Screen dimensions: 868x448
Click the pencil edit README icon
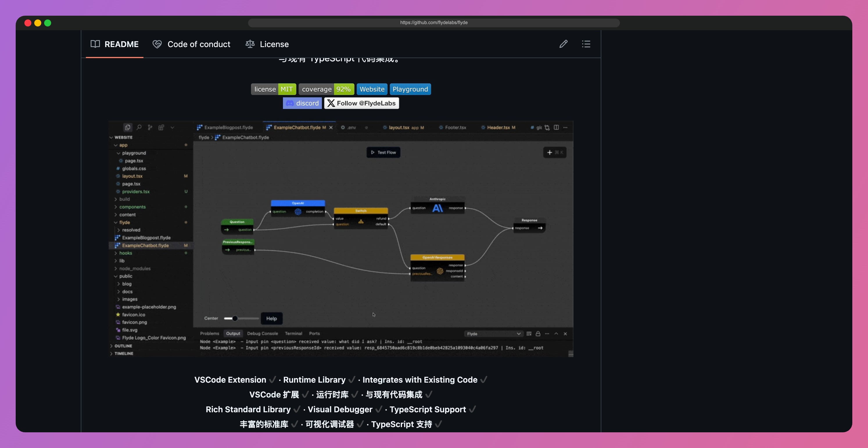[x=563, y=44]
